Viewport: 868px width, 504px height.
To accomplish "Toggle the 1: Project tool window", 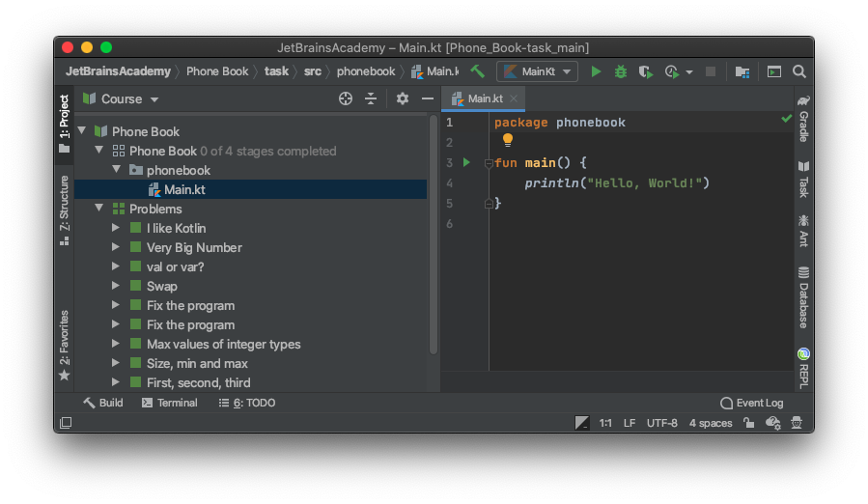I will coord(65,124).
